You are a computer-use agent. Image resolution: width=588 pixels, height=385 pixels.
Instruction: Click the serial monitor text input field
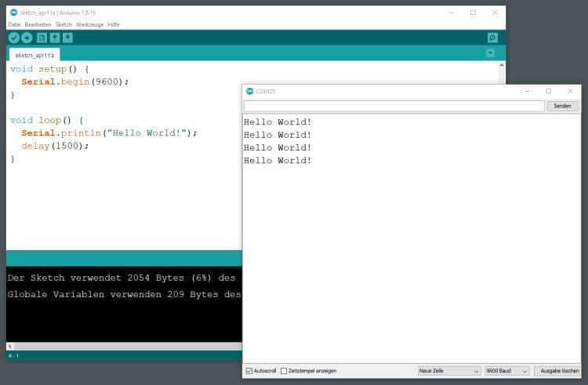click(394, 106)
